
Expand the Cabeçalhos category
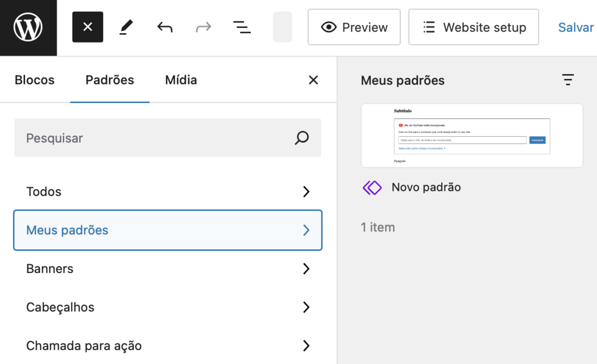click(x=167, y=307)
